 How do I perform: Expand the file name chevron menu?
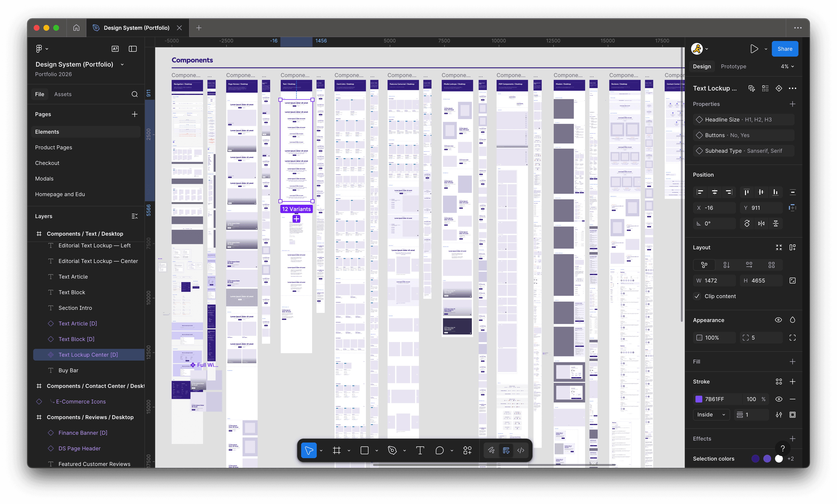122,65
